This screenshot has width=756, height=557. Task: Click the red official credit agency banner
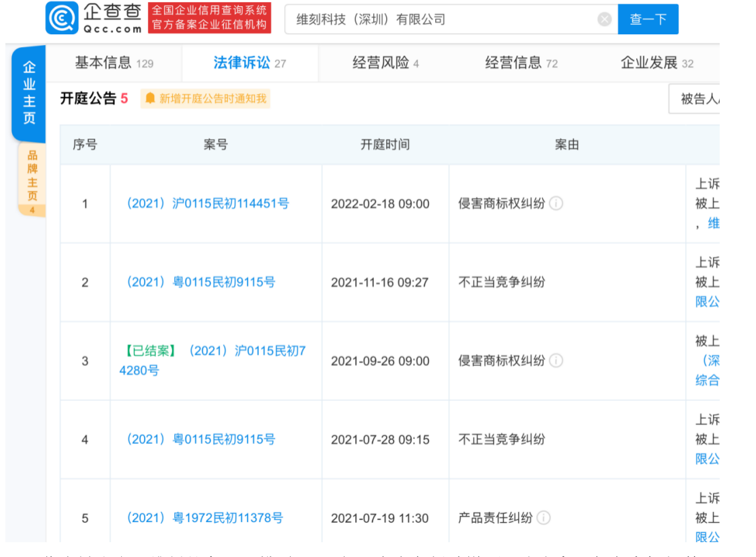(x=209, y=18)
